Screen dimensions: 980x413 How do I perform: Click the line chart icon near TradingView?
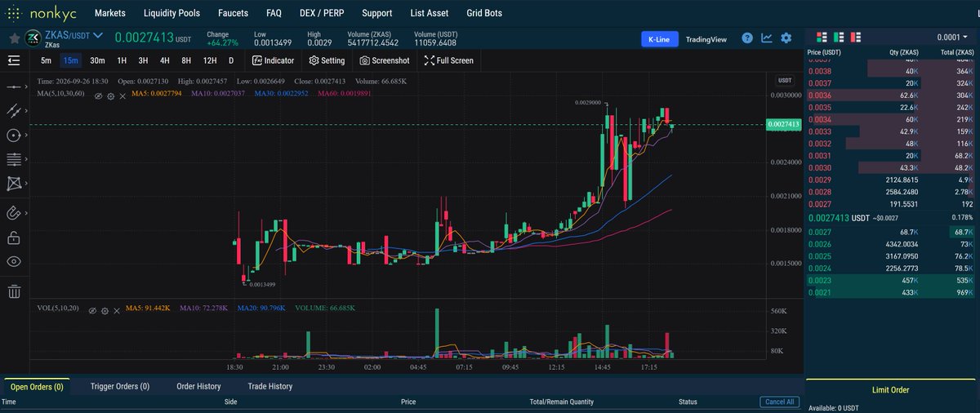(x=767, y=38)
